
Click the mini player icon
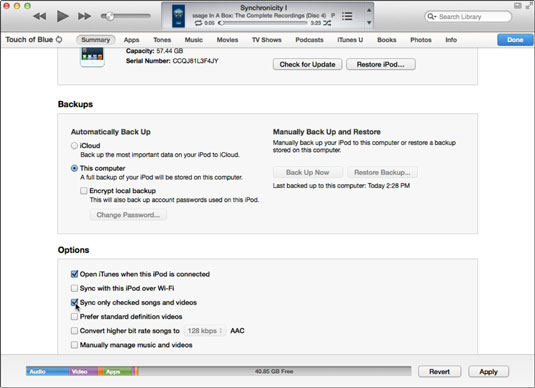click(x=518, y=5)
